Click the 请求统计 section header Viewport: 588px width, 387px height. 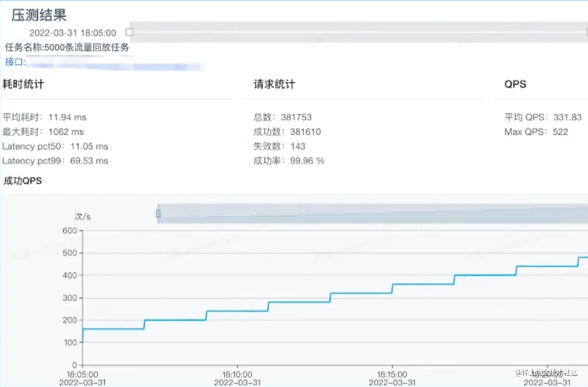point(275,84)
